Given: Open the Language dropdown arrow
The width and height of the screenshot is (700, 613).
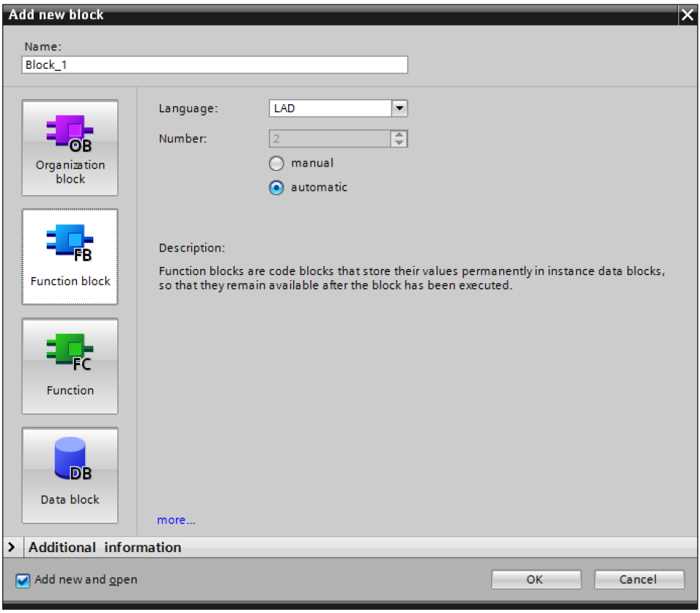Looking at the screenshot, I should pos(399,109).
